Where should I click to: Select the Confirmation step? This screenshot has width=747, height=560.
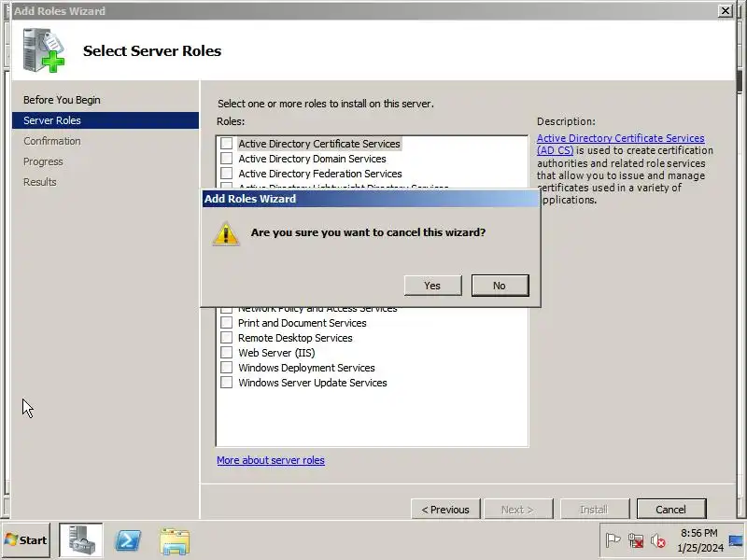point(52,141)
